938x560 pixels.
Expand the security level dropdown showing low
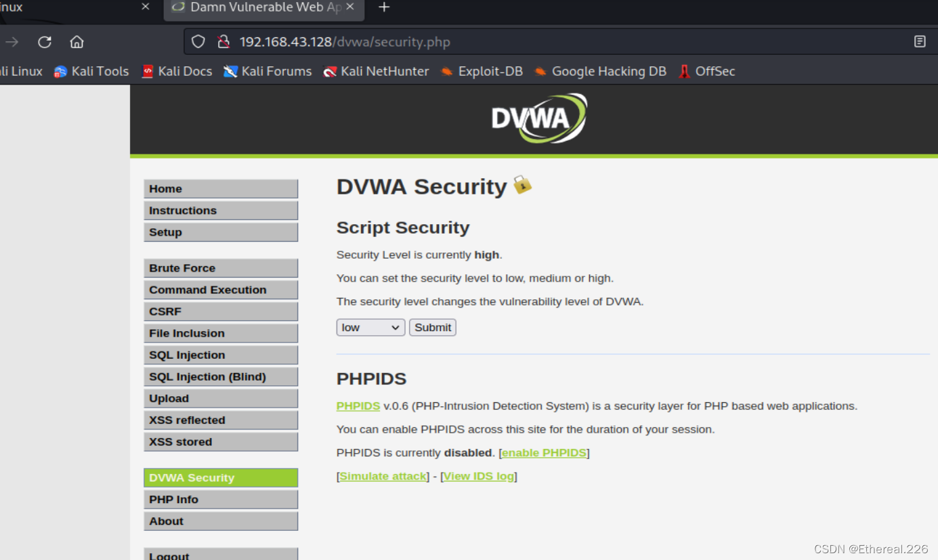point(370,328)
